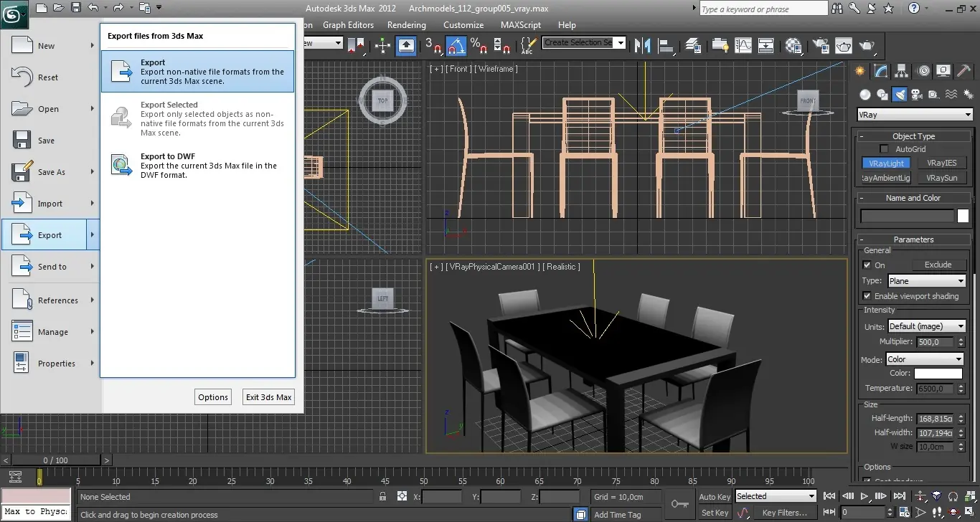Open the Hierarchy panel tab
The width and height of the screenshot is (980, 522).
coord(902,71)
